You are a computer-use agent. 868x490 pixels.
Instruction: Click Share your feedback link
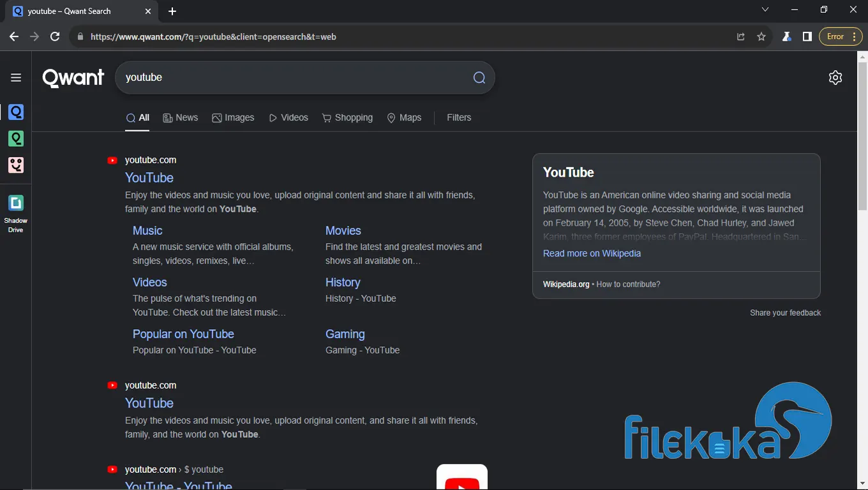point(786,313)
